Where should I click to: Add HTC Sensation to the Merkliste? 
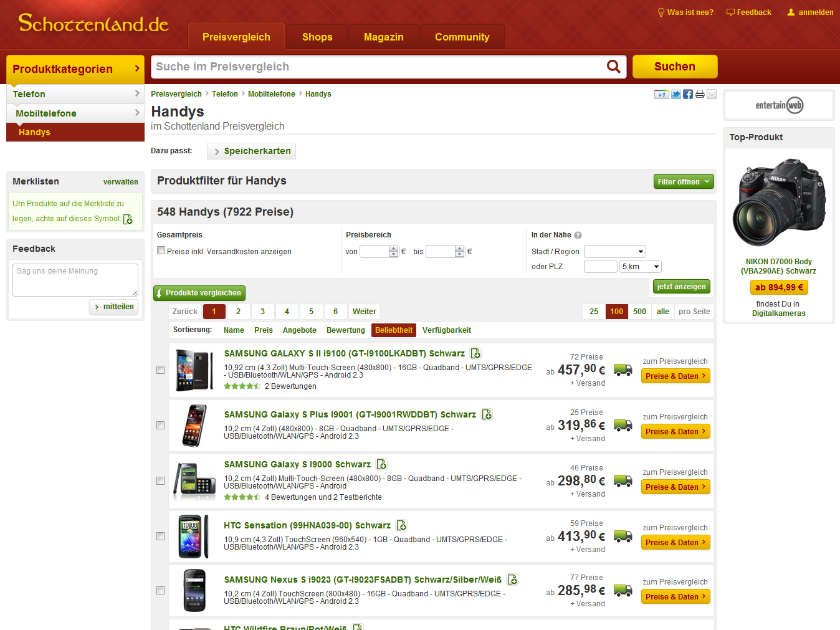(x=401, y=525)
